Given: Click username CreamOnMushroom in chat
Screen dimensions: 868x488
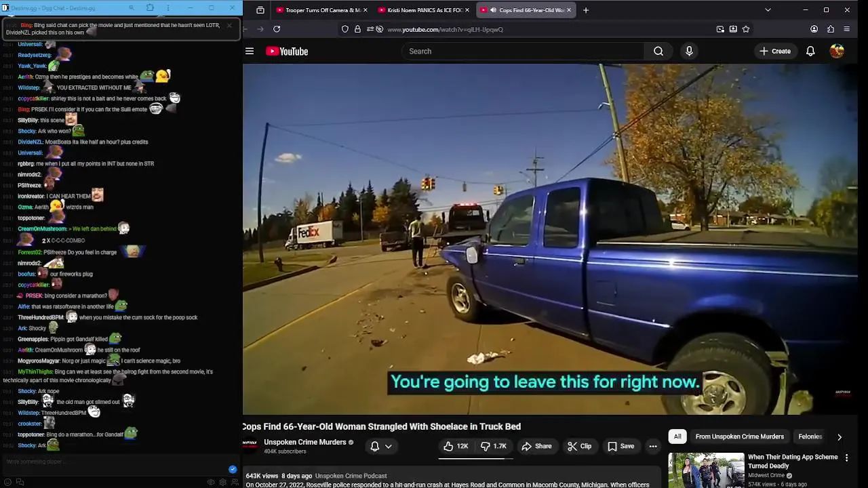Looking at the screenshot, I should pyautogui.click(x=42, y=229).
